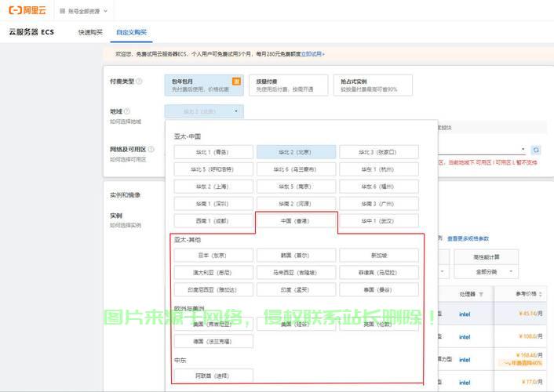
Task: Click the filter icon on 处理器 column
Action: (x=481, y=294)
